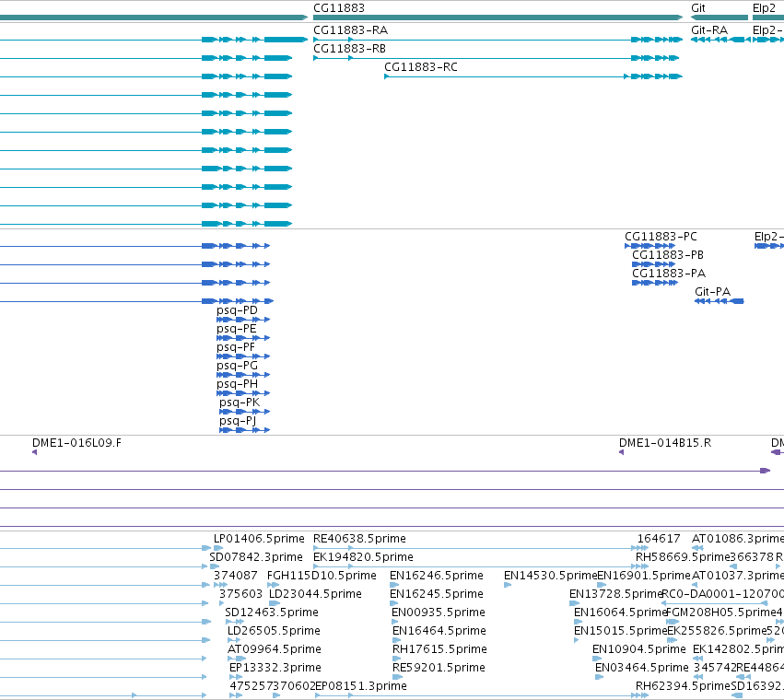Viewport: 784px width, 700px height.
Task: Click the Git gene name label
Action: tap(698, 8)
